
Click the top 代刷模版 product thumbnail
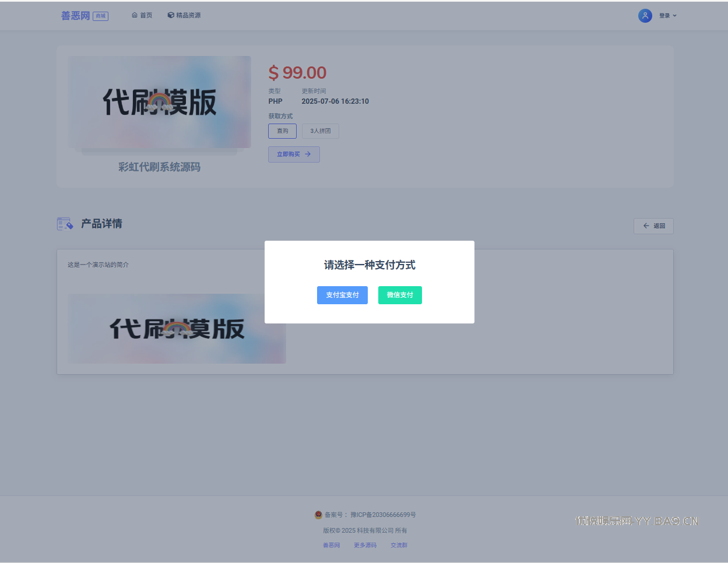pyautogui.click(x=160, y=102)
